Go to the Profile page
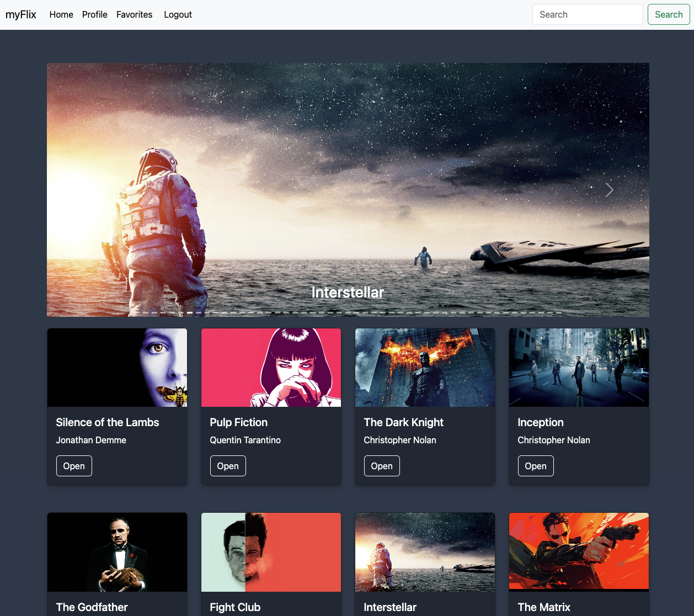This screenshot has height=616, width=694. [x=94, y=15]
